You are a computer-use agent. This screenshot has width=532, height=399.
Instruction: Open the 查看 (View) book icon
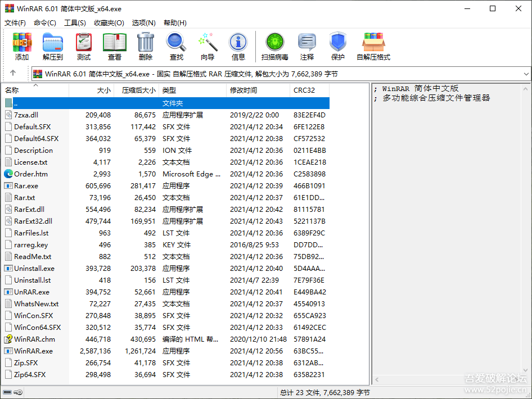point(115,43)
